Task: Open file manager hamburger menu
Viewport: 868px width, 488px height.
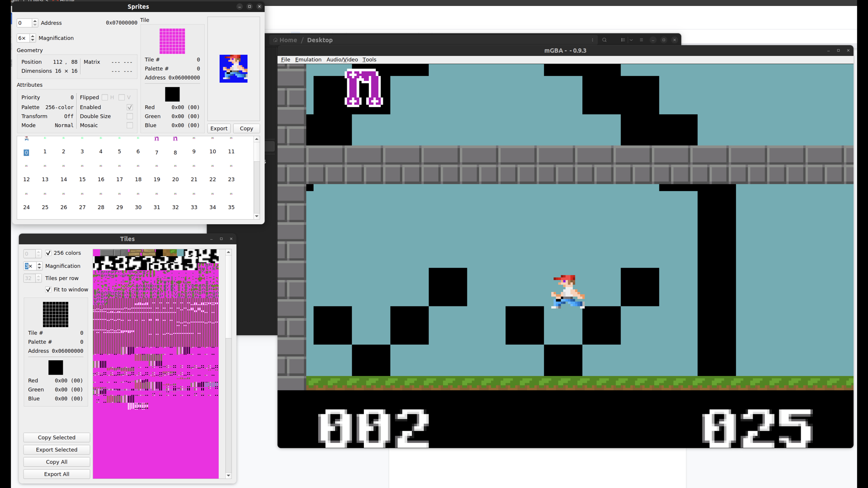Action: [642, 40]
